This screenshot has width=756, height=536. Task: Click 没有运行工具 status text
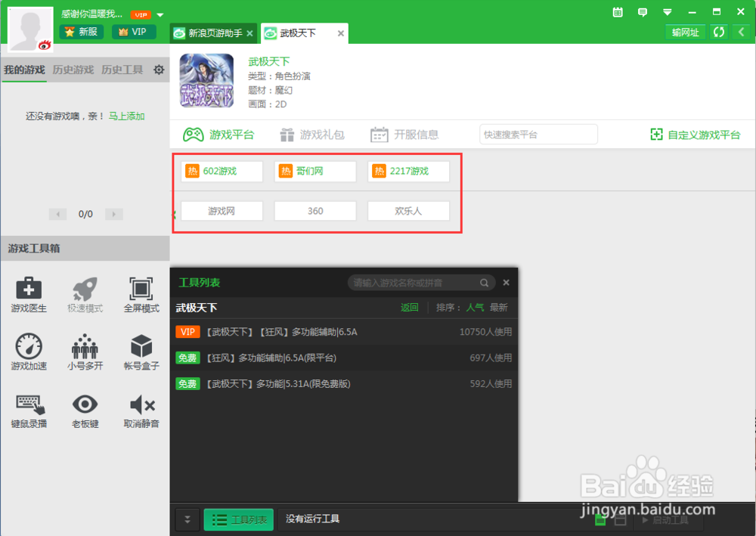pos(312,519)
